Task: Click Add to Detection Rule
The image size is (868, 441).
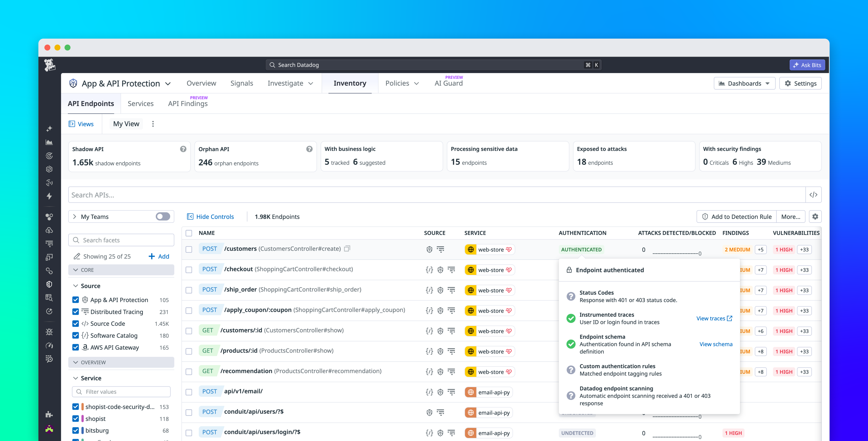Action: (737, 216)
